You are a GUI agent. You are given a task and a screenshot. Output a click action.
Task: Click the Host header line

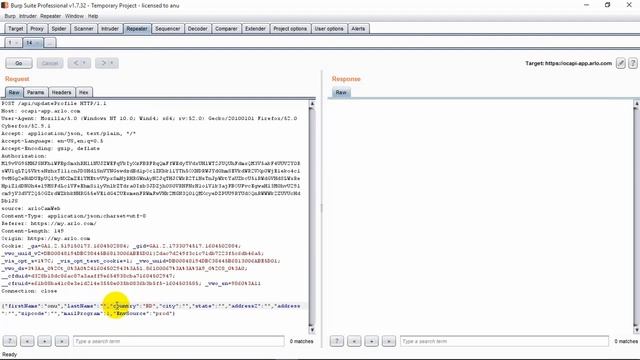click(x=41, y=111)
